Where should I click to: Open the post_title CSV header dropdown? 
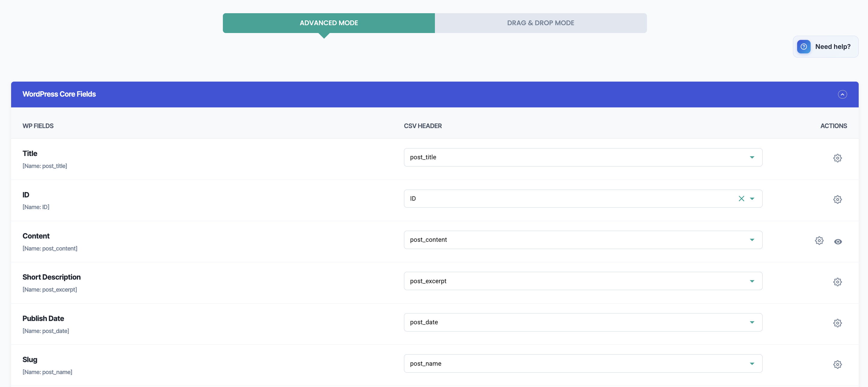pos(583,157)
